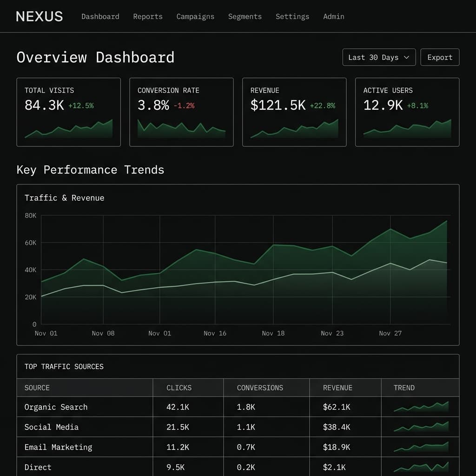This screenshot has height=476, width=476.
Task: Open the Conversion Rate sparkline chart
Action: click(x=182, y=129)
